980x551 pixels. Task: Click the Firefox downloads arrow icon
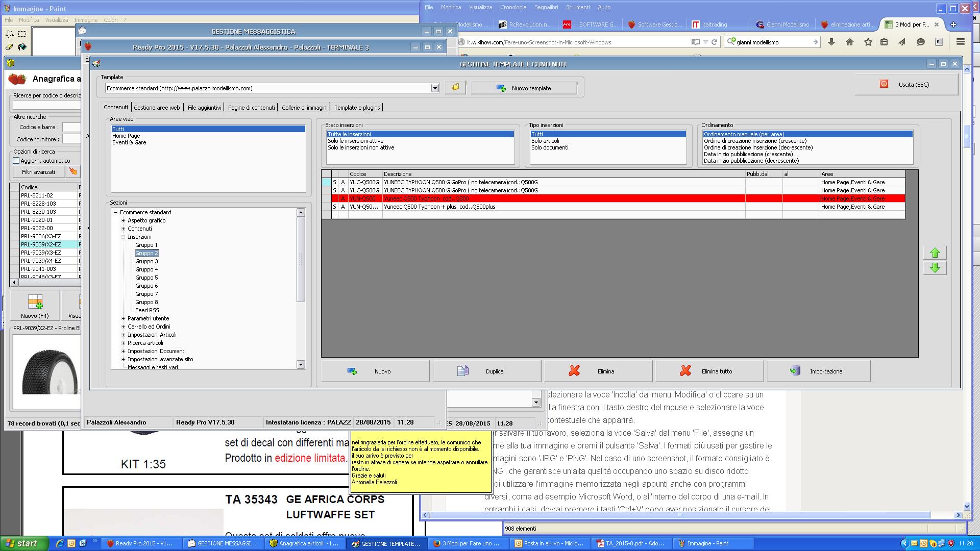(831, 42)
